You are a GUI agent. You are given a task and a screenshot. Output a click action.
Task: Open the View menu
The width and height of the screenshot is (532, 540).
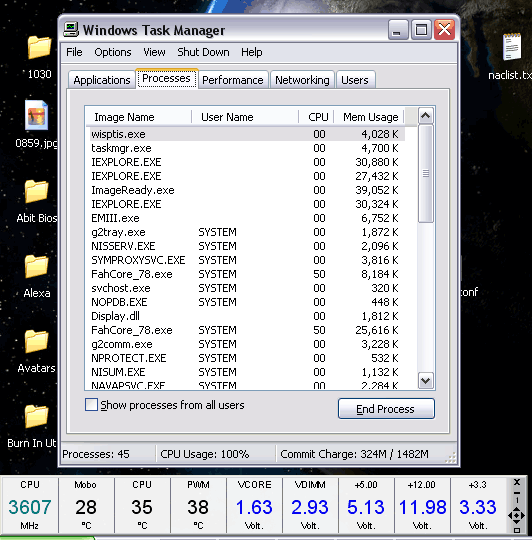point(154,52)
